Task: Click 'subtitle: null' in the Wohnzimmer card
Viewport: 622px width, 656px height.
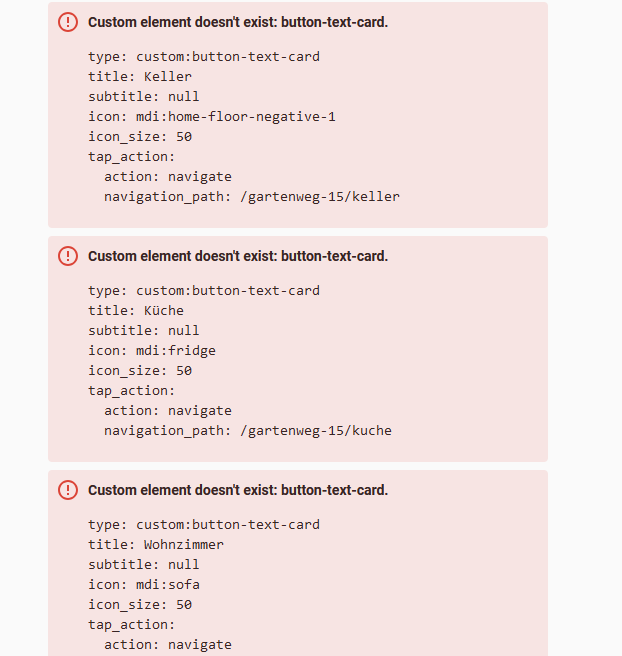Action: click(144, 564)
